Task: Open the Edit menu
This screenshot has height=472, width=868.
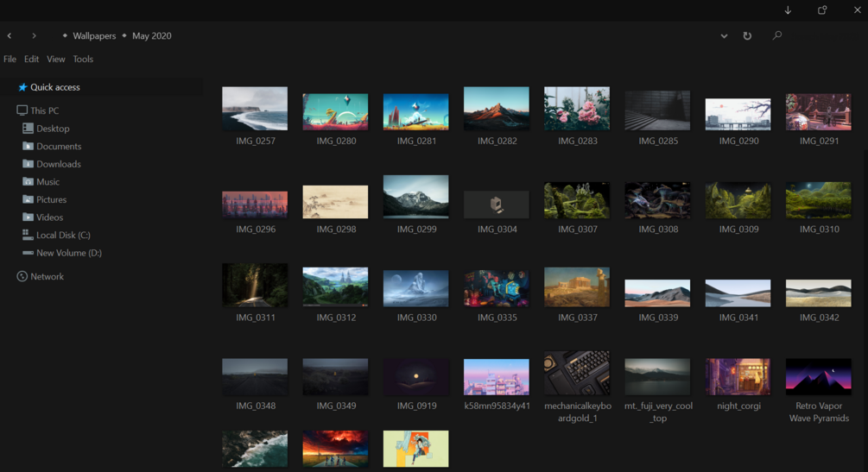Action: pyautogui.click(x=32, y=59)
